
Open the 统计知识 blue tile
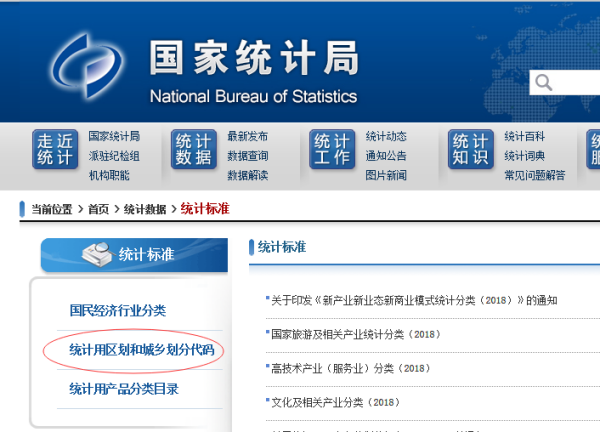tap(471, 149)
